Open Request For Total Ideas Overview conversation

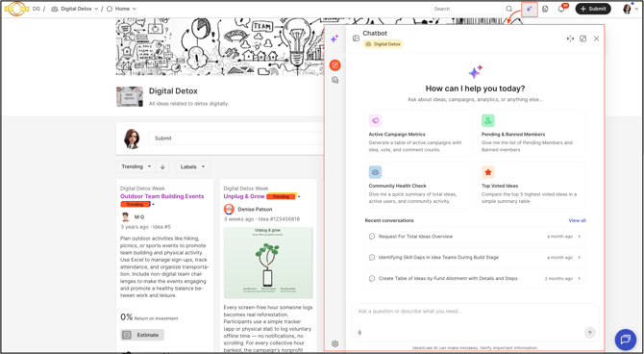[x=475, y=237]
